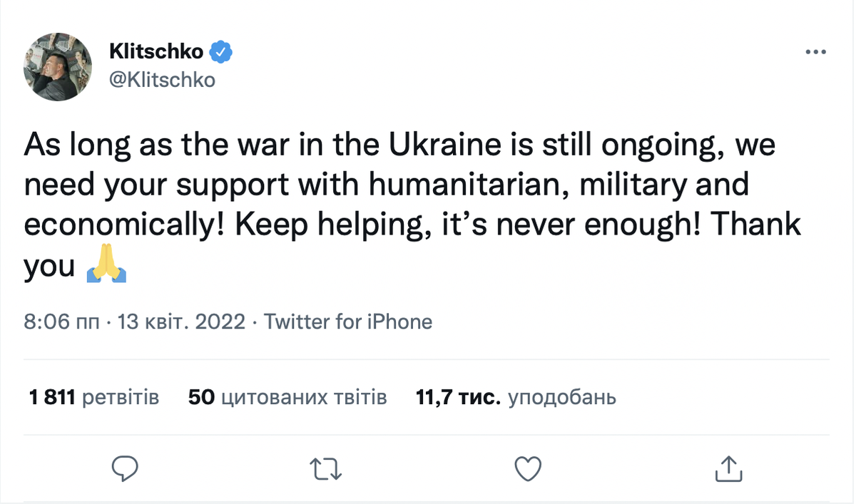Open the share tweet icon

[728, 468]
